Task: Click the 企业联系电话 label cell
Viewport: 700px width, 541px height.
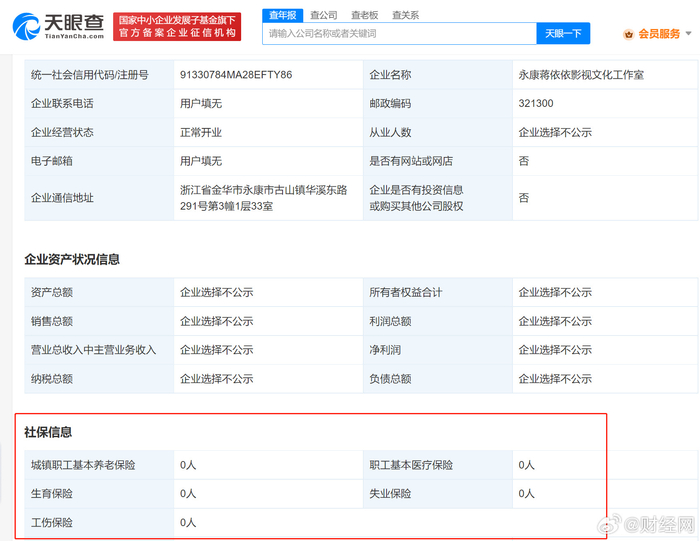Action: click(99, 104)
